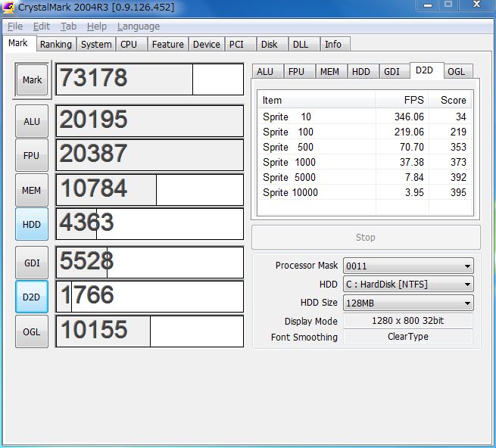
Task: Run the ALU benchmark button
Action: (x=32, y=121)
